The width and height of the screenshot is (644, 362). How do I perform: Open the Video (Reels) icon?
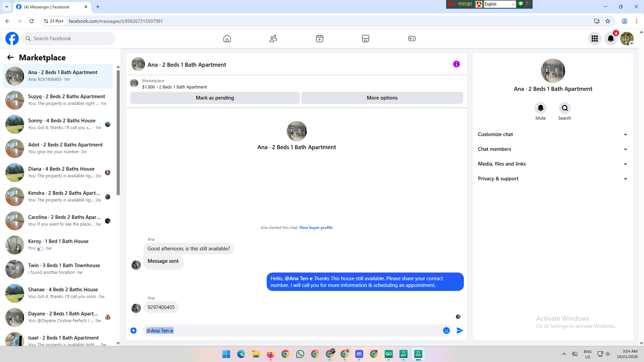[x=320, y=39]
